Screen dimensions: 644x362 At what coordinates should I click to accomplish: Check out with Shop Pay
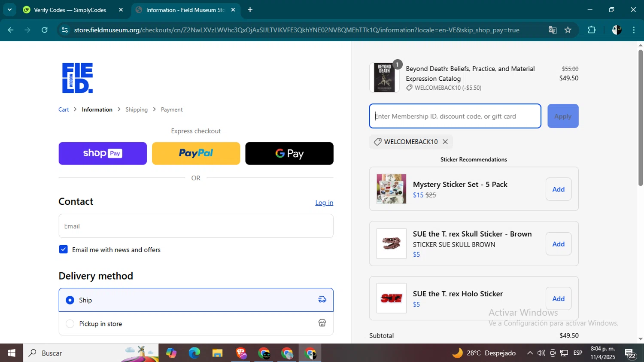click(x=103, y=153)
